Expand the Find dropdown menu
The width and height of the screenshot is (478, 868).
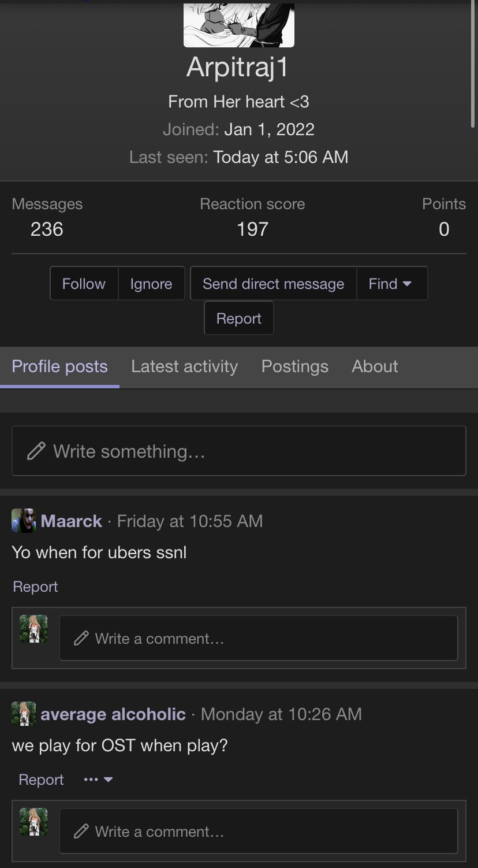[391, 283]
